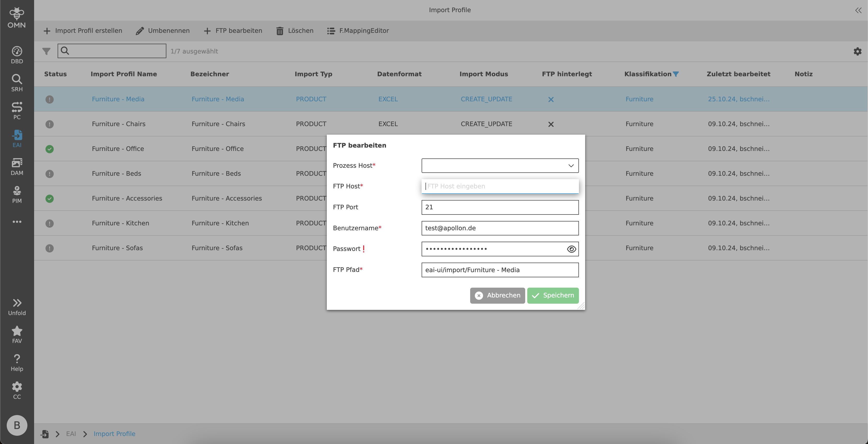Open FAV favorites star icon
Viewport: 868px width, 444px height.
pos(17,335)
